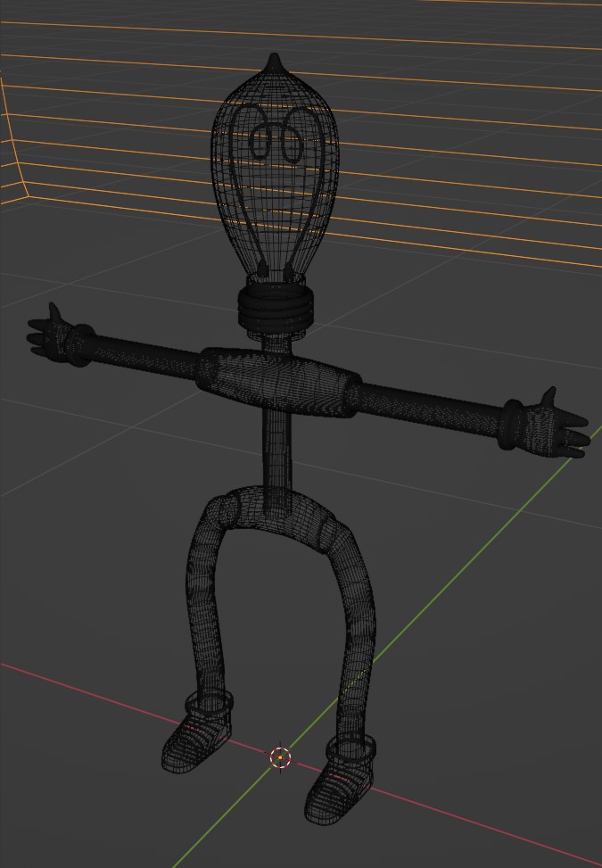Select the arm tube on the right side
Image resolution: width=602 pixels, height=868 pixels.
click(x=431, y=409)
